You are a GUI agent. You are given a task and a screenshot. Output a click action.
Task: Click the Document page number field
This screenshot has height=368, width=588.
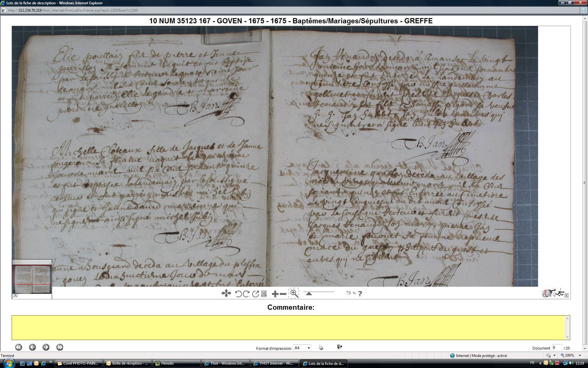(557, 347)
